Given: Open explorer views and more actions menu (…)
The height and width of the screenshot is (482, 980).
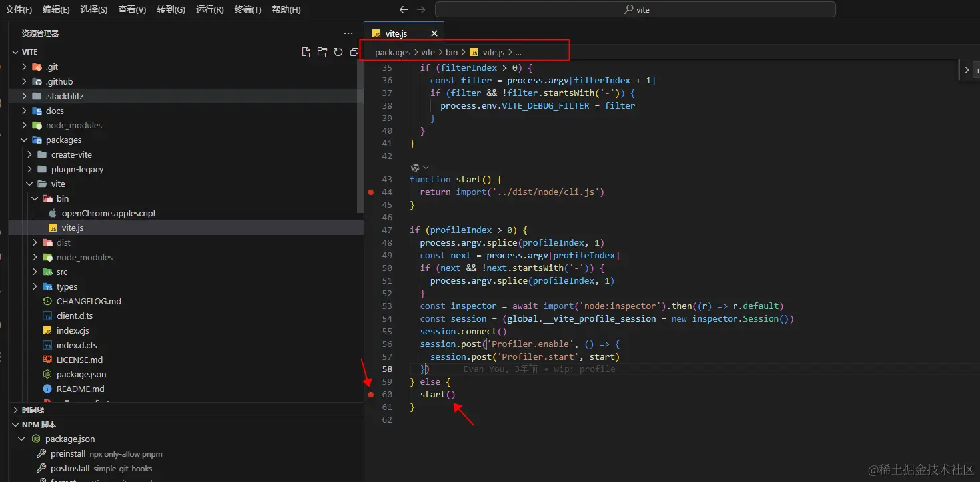Looking at the screenshot, I should click(348, 33).
